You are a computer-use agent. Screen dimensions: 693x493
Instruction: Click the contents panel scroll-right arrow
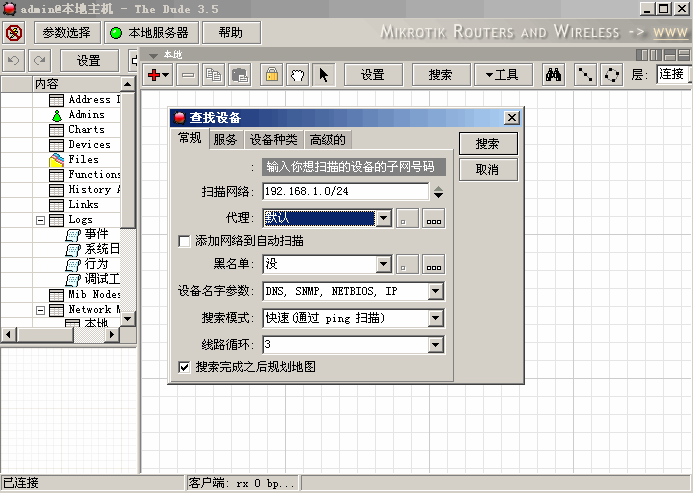tap(112, 335)
